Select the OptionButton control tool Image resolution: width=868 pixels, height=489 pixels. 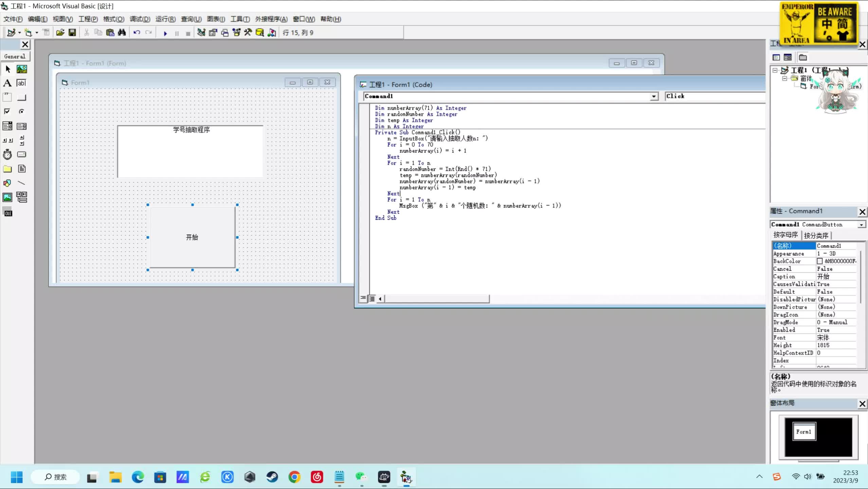pos(21,111)
